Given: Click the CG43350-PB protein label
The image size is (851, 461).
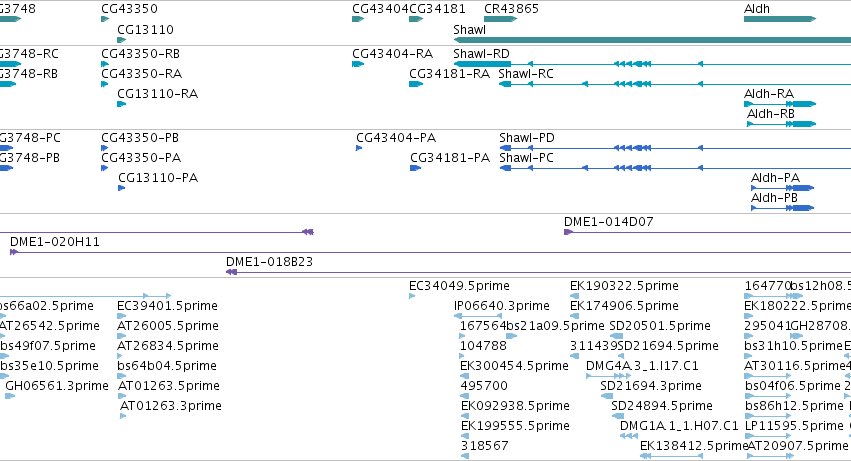Looking at the screenshot, I should pyautogui.click(x=141, y=138).
